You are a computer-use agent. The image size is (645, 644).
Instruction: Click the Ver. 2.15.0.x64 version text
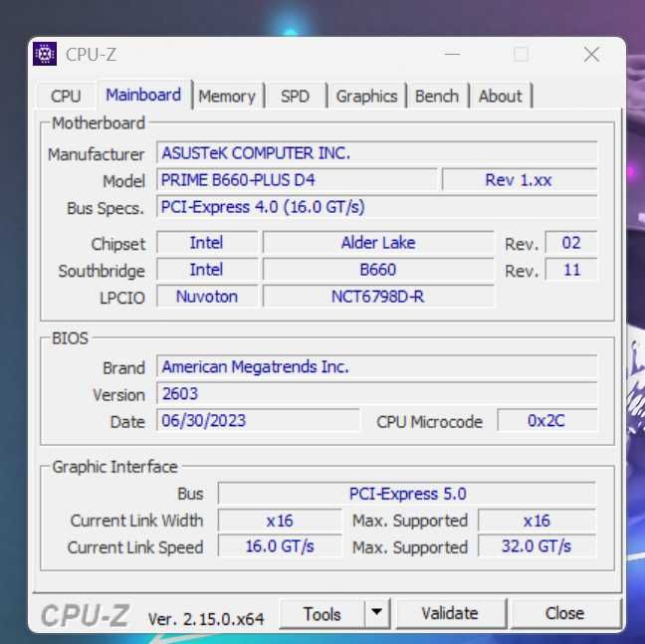click(x=206, y=618)
